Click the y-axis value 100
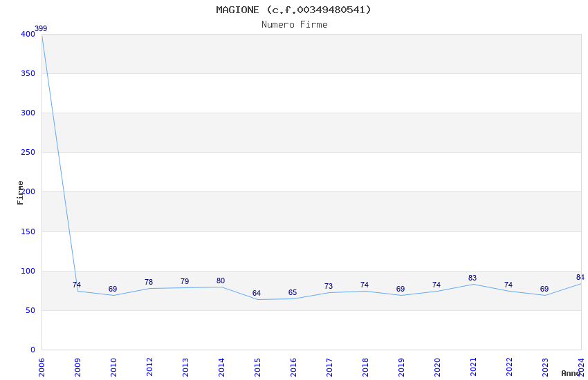588x380 pixels. coord(28,271)
